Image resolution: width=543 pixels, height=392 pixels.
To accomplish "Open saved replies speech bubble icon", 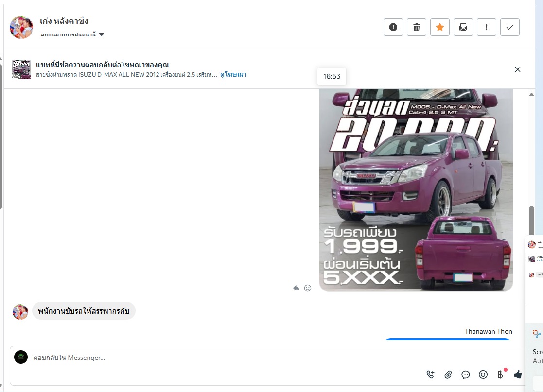I will (x=466, y=375).
